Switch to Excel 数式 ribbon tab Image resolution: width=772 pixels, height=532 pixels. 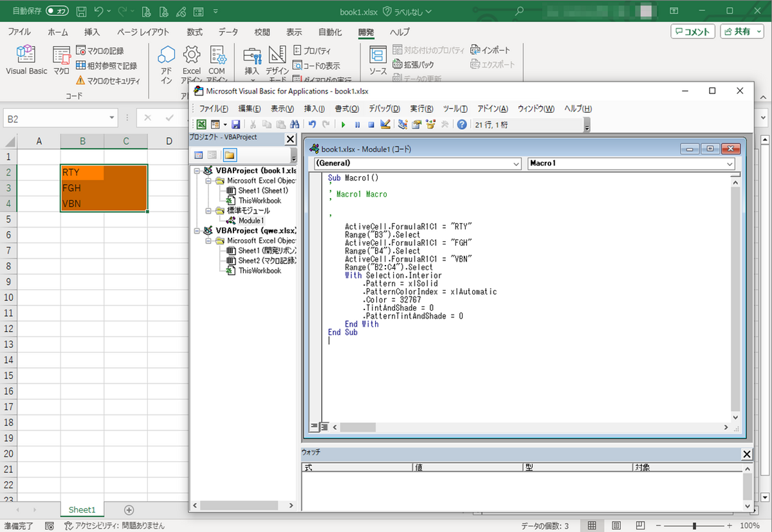coord(194,32)
